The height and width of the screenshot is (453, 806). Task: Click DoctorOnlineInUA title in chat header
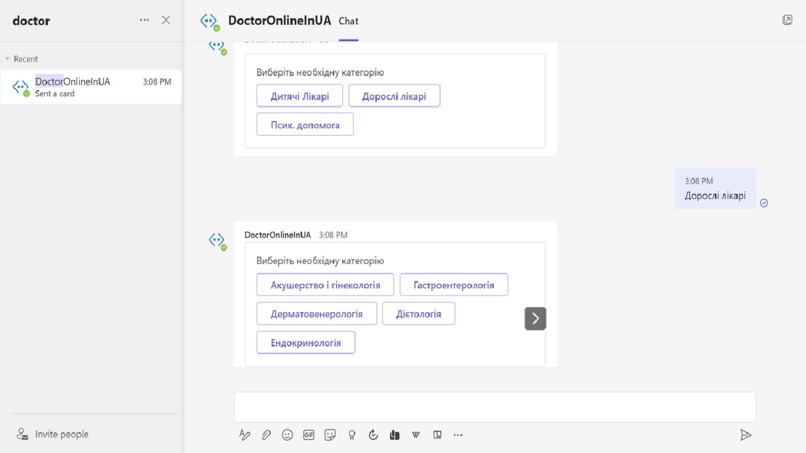click(280, 21)
